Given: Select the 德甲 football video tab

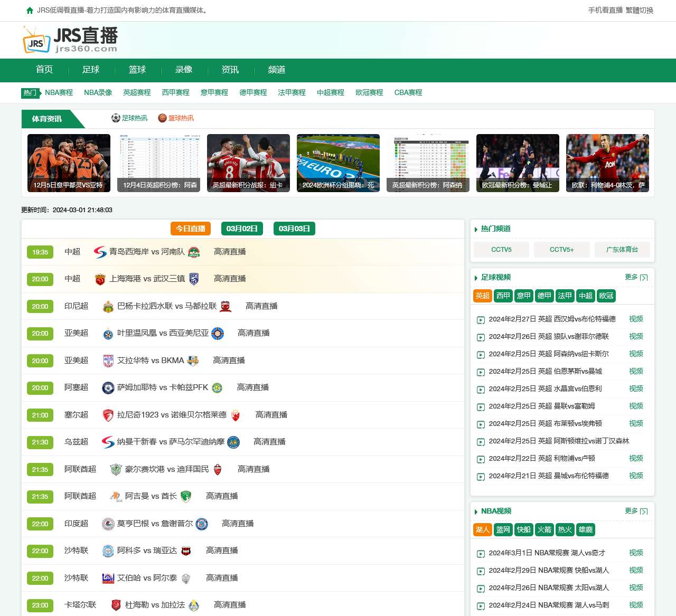Looking at the screenshot, I should (x=544, y=296).
